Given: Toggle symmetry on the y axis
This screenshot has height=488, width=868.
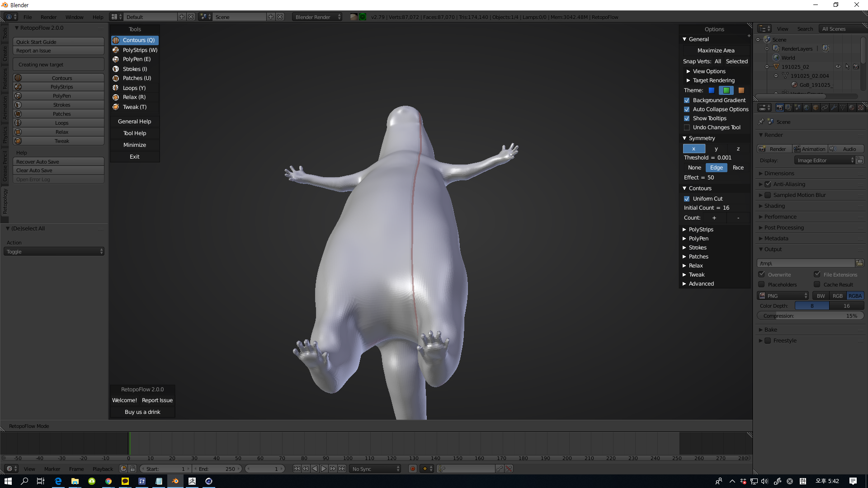Looking at the screenshot, I should pos(716,149).
